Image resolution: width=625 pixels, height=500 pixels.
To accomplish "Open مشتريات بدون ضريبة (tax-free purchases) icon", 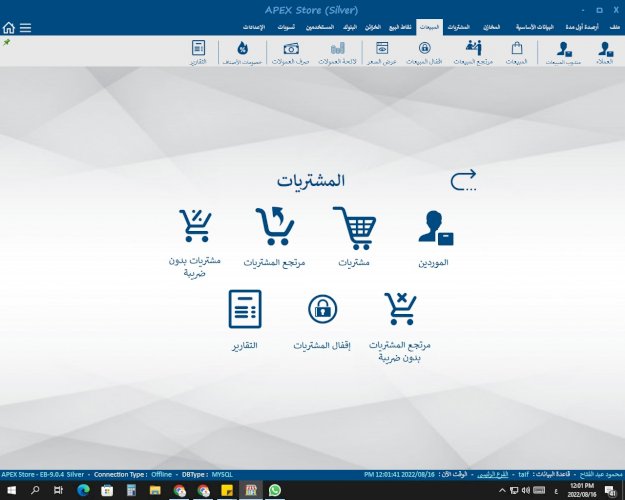I will (x=194, y=228).
